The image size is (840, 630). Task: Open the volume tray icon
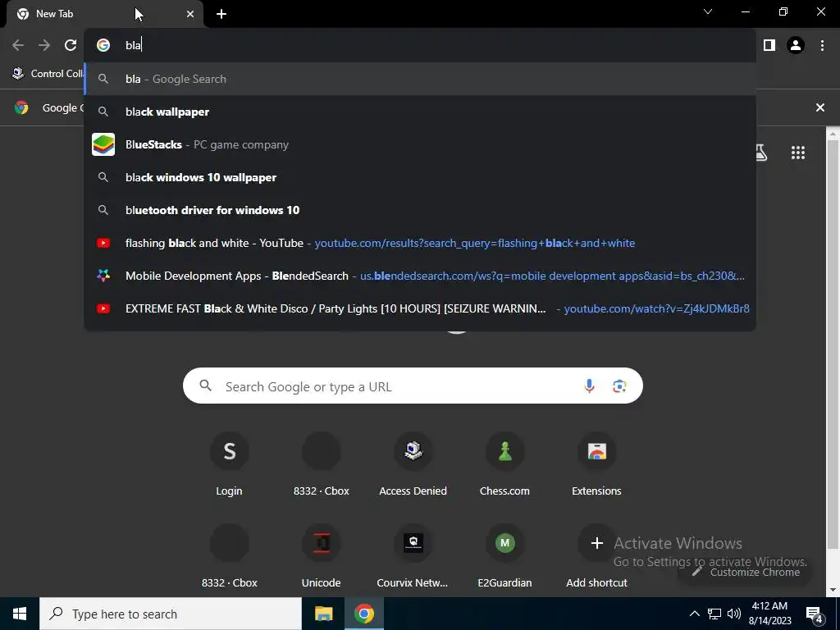734,614
